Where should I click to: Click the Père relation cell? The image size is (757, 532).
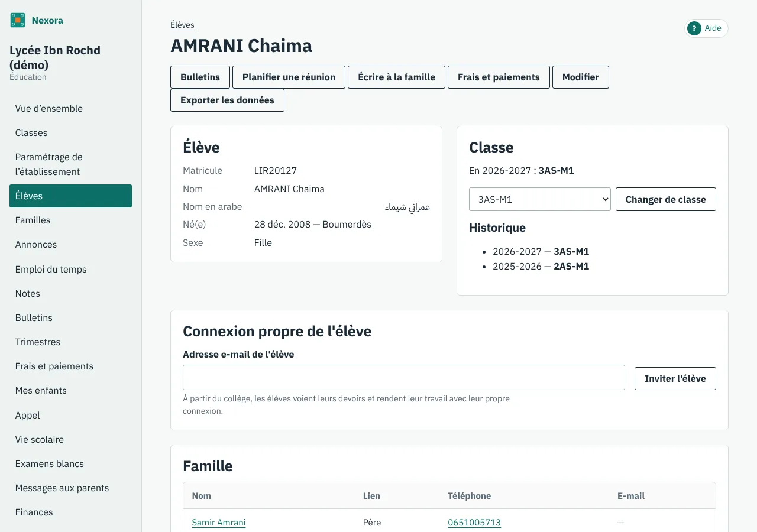point(372,523)
